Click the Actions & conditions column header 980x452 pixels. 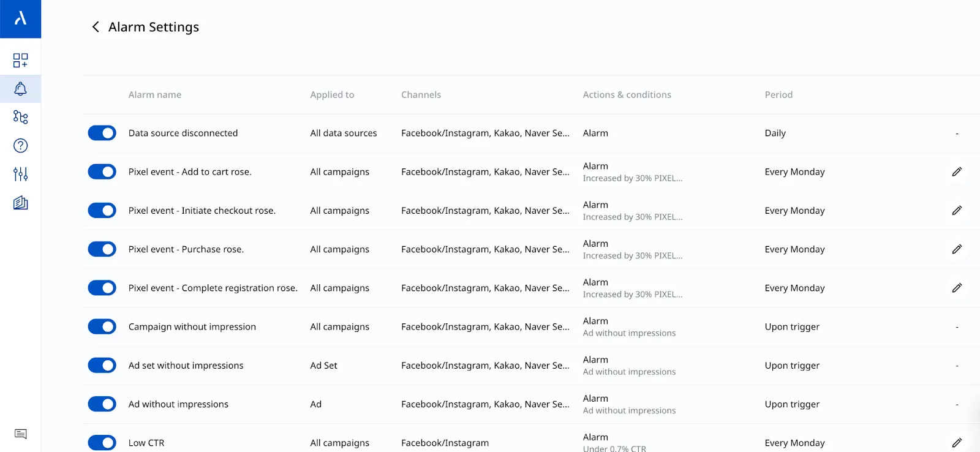click(627, 94)
